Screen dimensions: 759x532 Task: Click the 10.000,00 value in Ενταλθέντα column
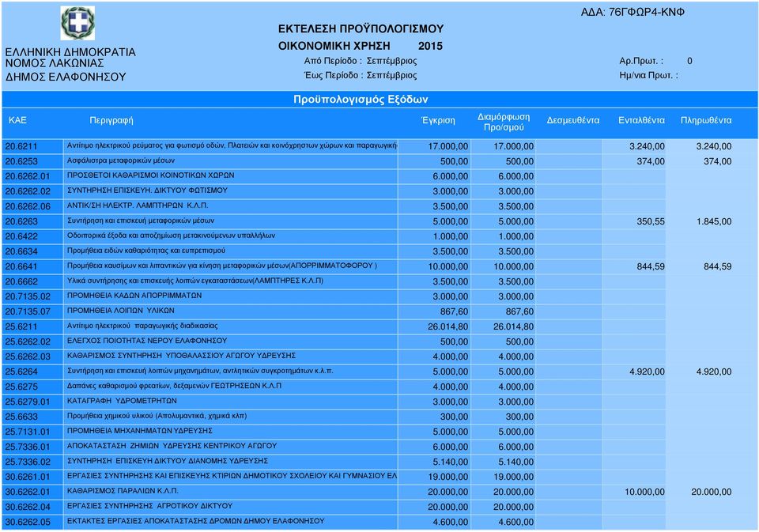tap(645, 492)
